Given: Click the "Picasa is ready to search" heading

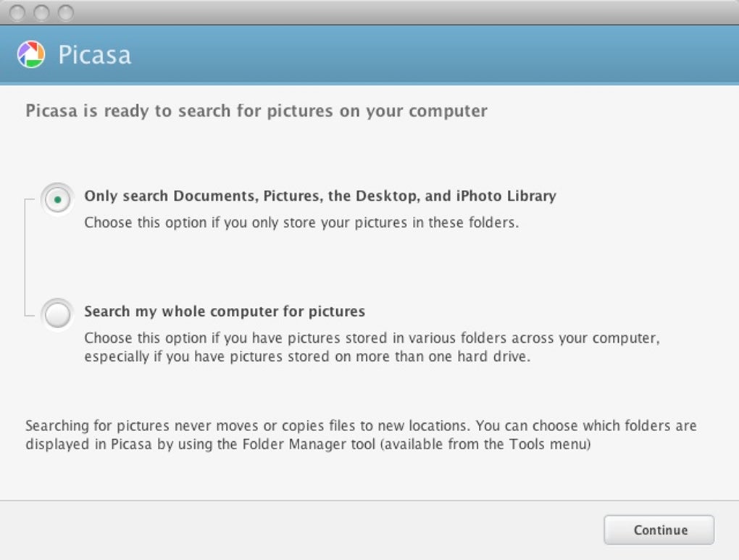Looking at the screenshot, I should tap(256, 111).
